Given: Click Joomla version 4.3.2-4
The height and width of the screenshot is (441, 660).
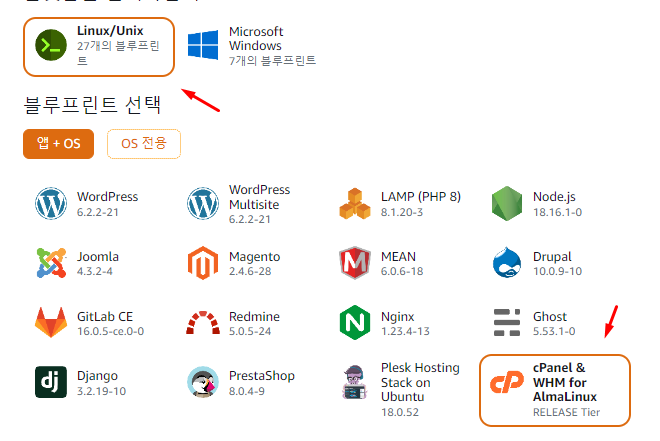Looking at the screenshot, I should coord(95,271).
